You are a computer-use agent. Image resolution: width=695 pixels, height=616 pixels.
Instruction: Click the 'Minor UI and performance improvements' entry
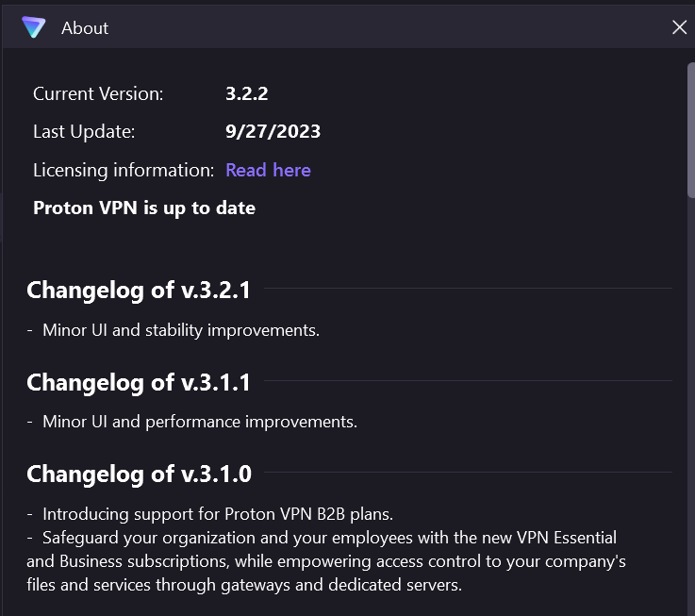click(199, 422)
